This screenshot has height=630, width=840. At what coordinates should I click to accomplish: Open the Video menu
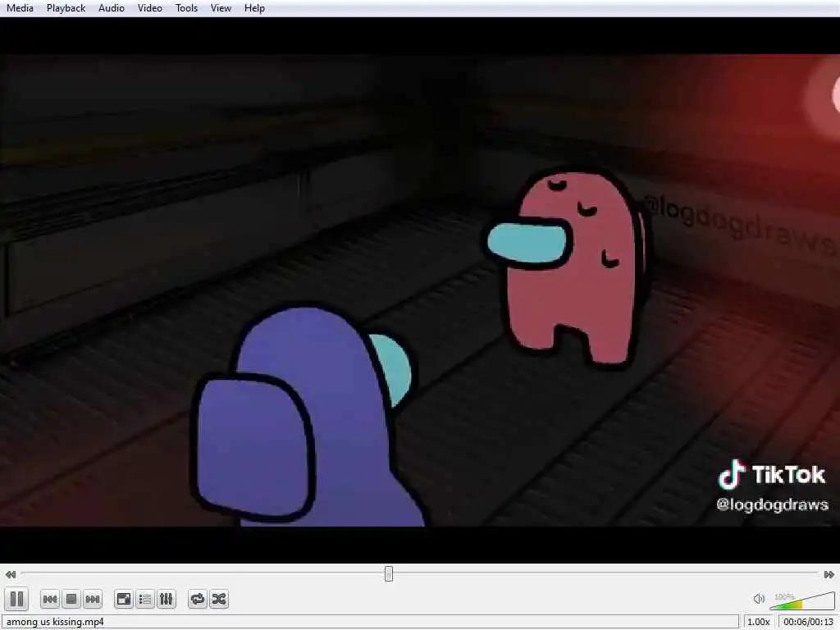[150, 8]
